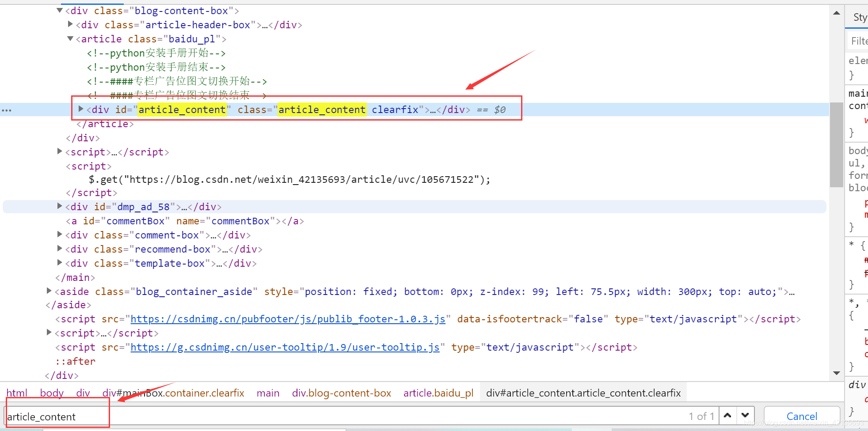
Task: Click the aside style attribute value
Action: click(x=541, y=291)
